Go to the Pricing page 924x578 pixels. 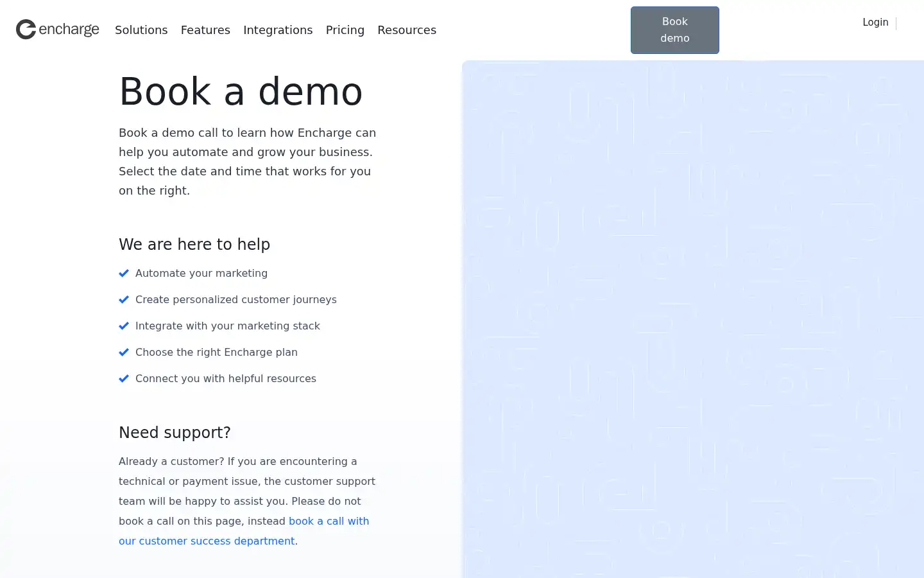345,30
